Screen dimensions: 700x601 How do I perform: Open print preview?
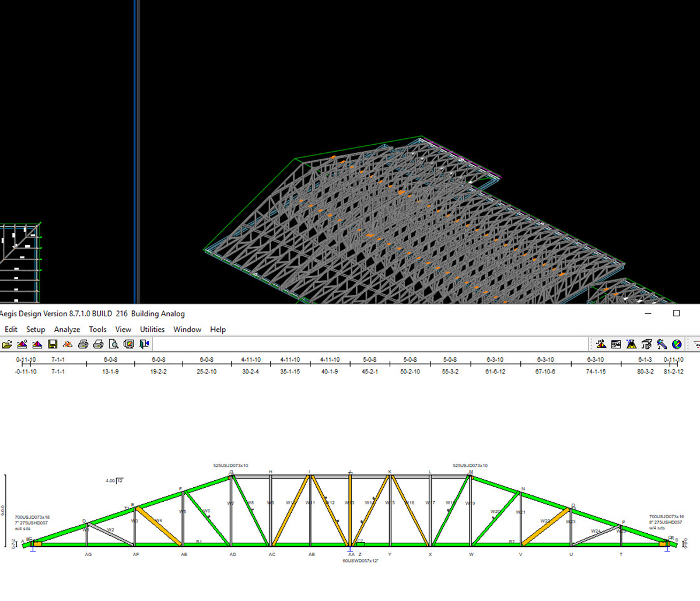pos(114,344)
